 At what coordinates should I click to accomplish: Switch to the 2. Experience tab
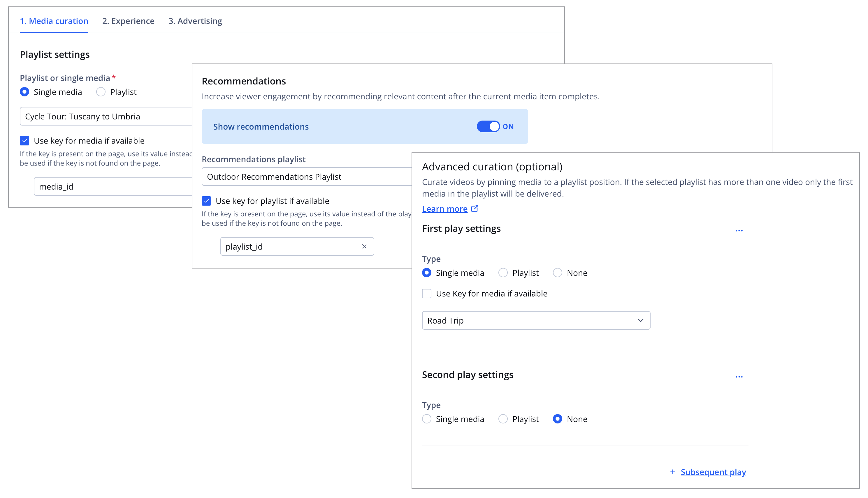coord(128,21)
